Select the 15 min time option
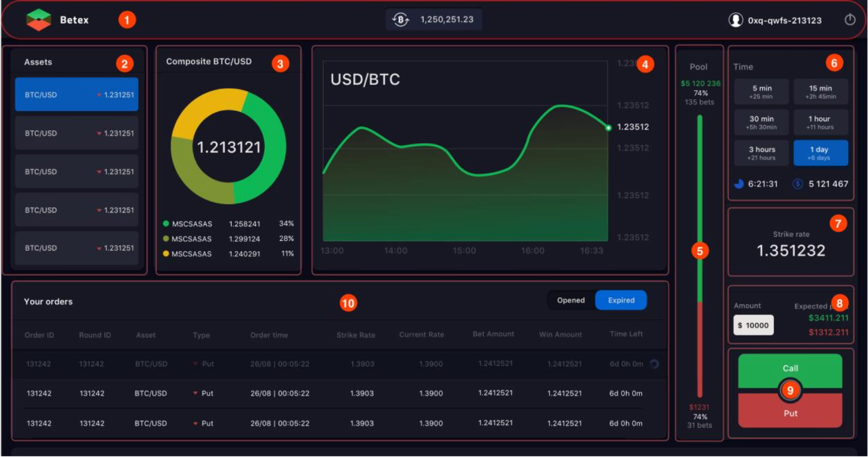Image resolution: width=868 pixels, height=457 pixels. click(x=820, y=92)
